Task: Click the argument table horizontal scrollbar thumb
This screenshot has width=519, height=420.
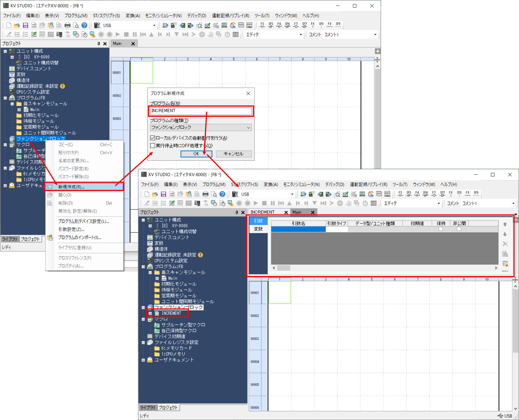Action: point(284,268)
